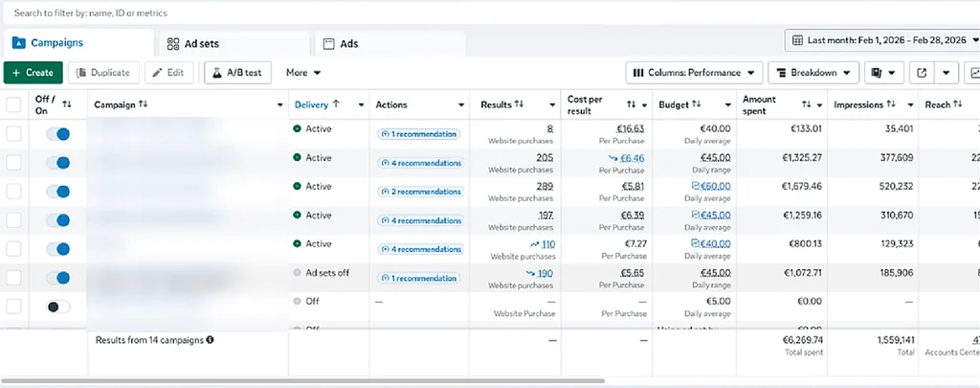Check the box for €1,325.27 spent campaign
980x388 pixels.
(13, 163)
